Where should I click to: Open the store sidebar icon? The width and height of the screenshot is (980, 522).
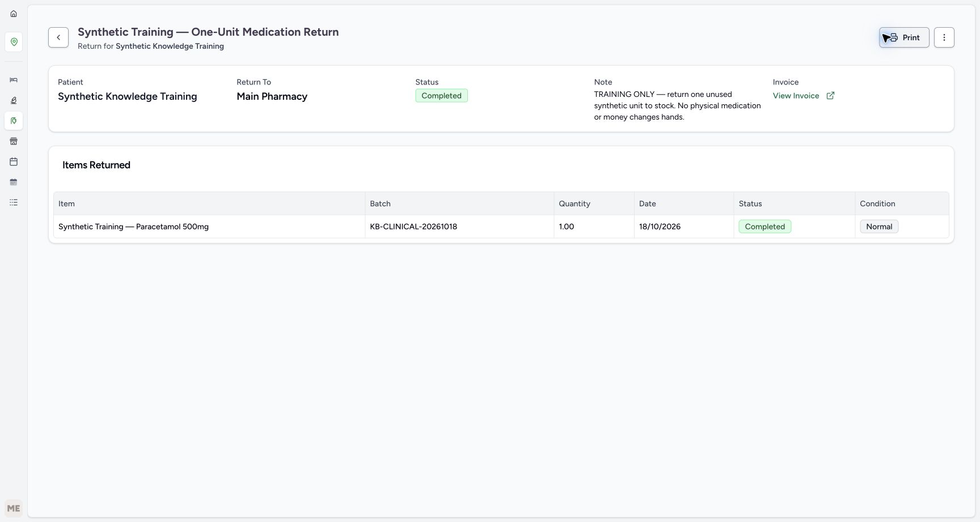point(14,141)
